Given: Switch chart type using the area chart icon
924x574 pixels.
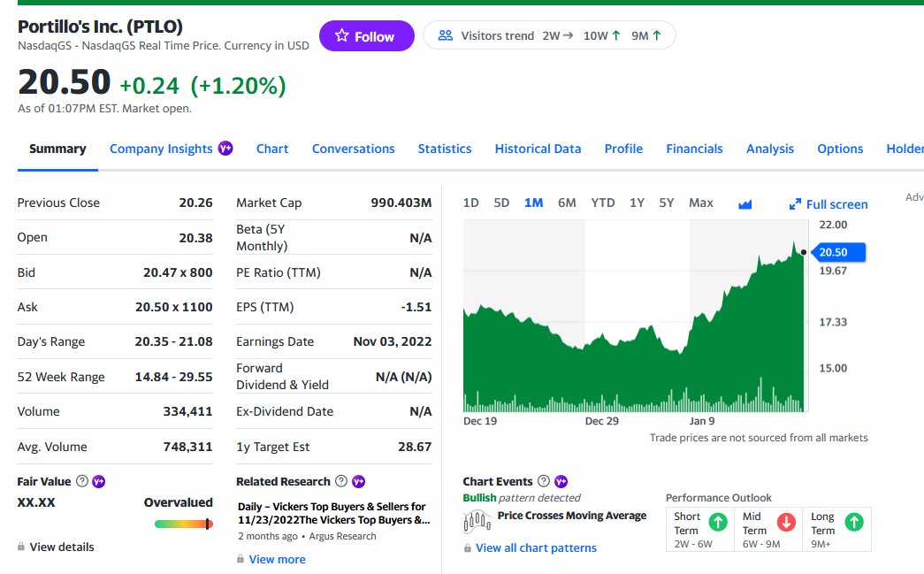Looking at the screenshot, I should click(x=745, y=204).
